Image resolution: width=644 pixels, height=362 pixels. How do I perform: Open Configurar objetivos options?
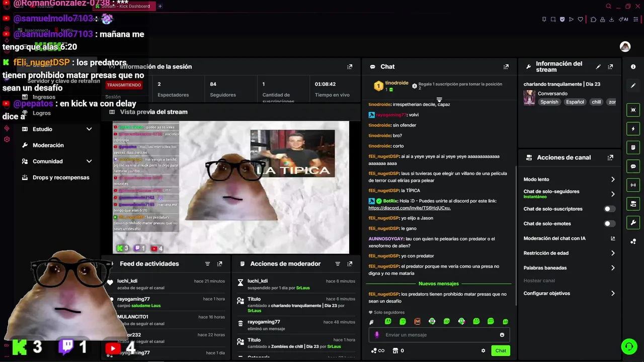[x=569, y=294]
